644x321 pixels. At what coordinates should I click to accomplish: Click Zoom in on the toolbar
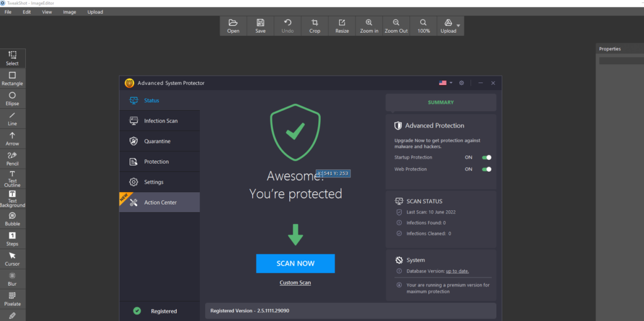click(369, 26)
